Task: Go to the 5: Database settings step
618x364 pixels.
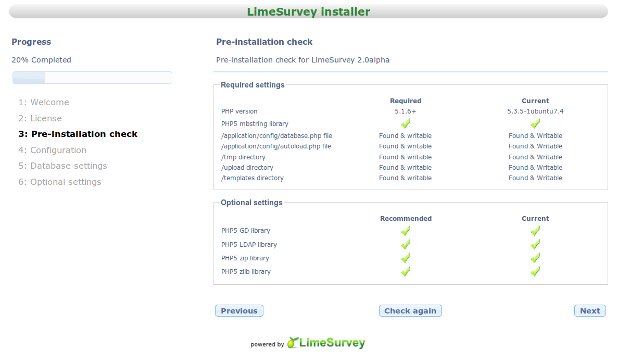Action: [62, 166]
